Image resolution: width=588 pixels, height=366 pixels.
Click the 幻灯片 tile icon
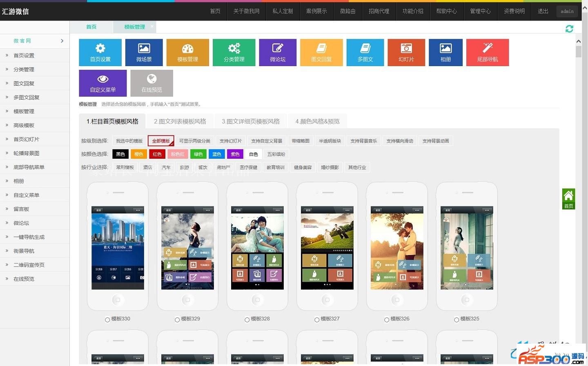point(406,49)
